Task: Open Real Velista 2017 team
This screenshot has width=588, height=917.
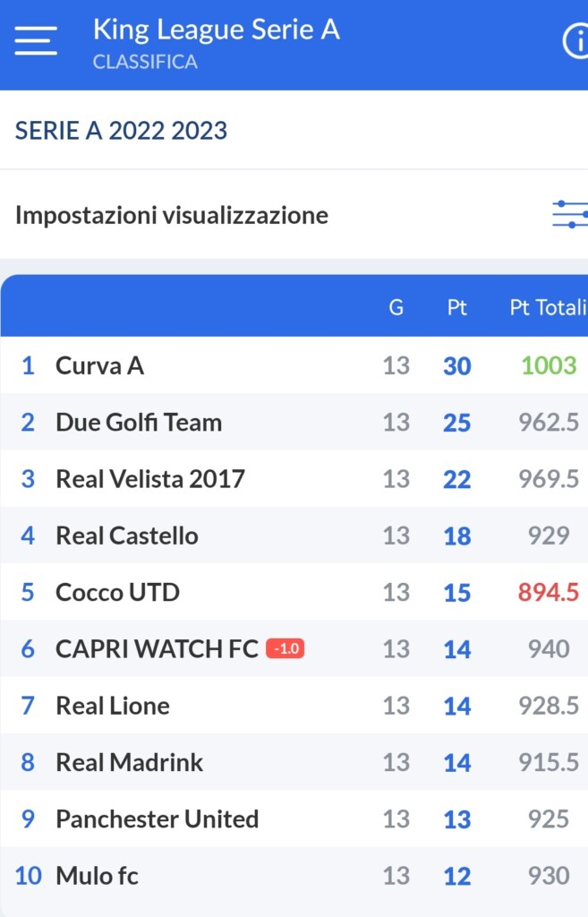Action: tap(149, 479)
